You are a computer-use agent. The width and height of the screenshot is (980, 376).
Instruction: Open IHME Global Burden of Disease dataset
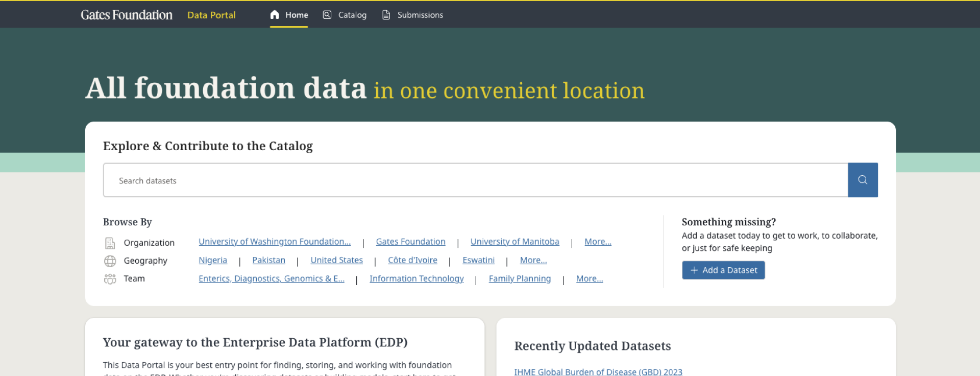click(598, 371)
